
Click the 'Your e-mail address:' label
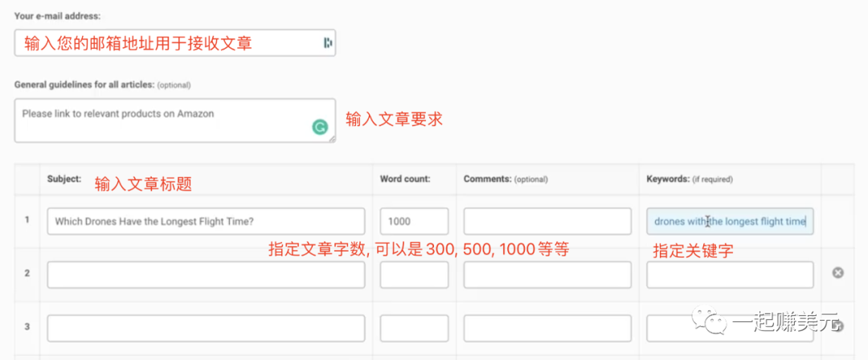[58, 16]
